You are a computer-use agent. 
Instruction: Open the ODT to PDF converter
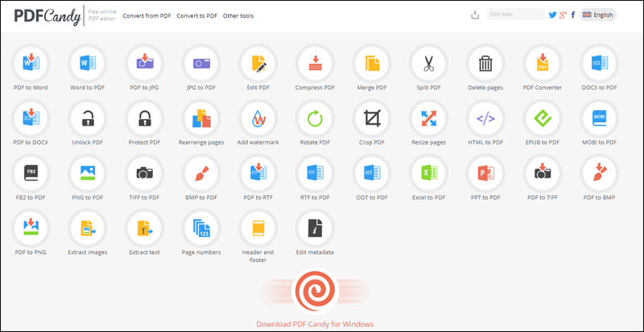[x=372, y=173]
